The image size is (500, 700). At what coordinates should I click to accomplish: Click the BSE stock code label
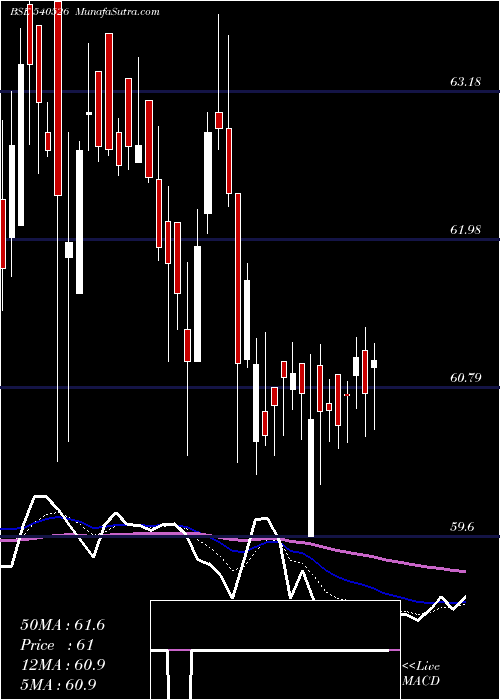coord(39,12)
